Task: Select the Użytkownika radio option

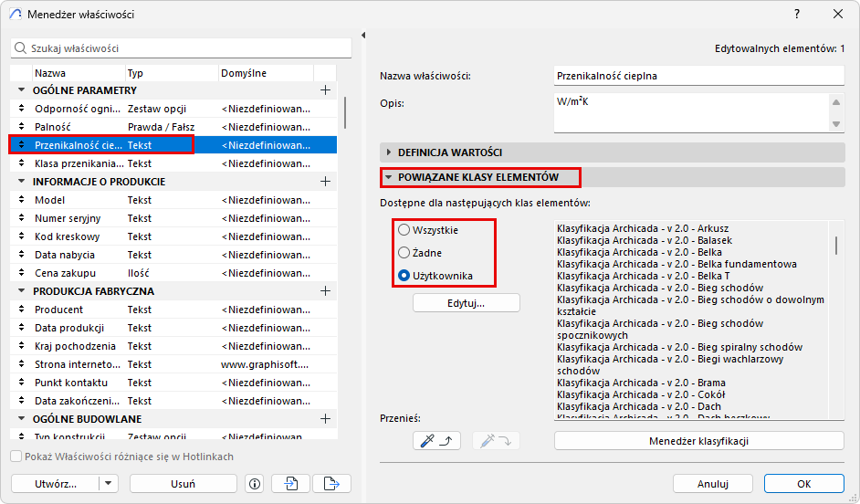Action: [404, 276]
